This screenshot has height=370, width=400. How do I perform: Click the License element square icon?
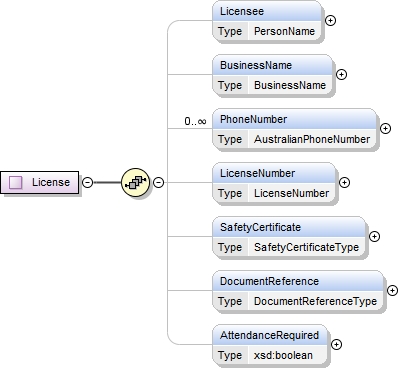pyautogui.click(x=16, y=182)
